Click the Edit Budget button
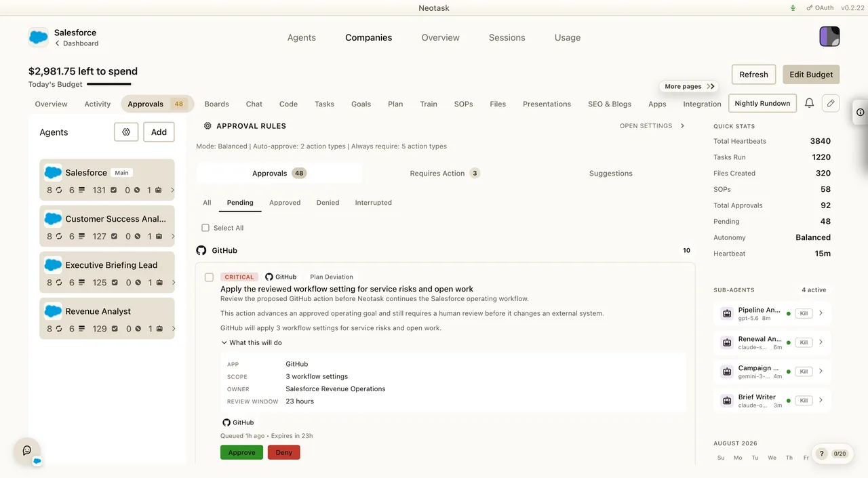Viewport: 868px width, 478px height. pos(811,75)
